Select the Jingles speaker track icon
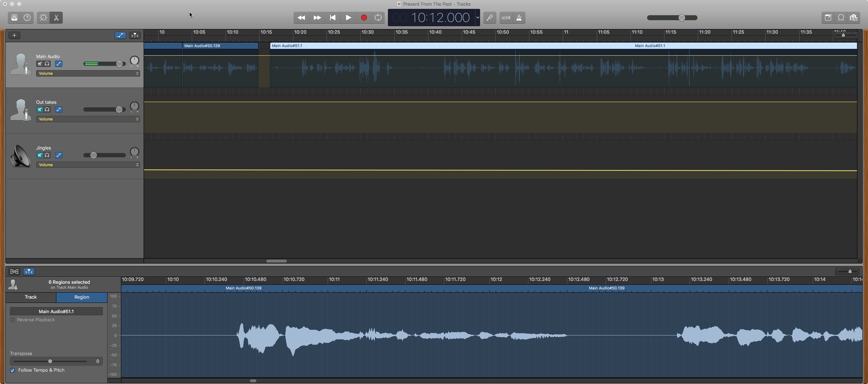The height and width of the screenshot is (384, 868). (21, 156)
